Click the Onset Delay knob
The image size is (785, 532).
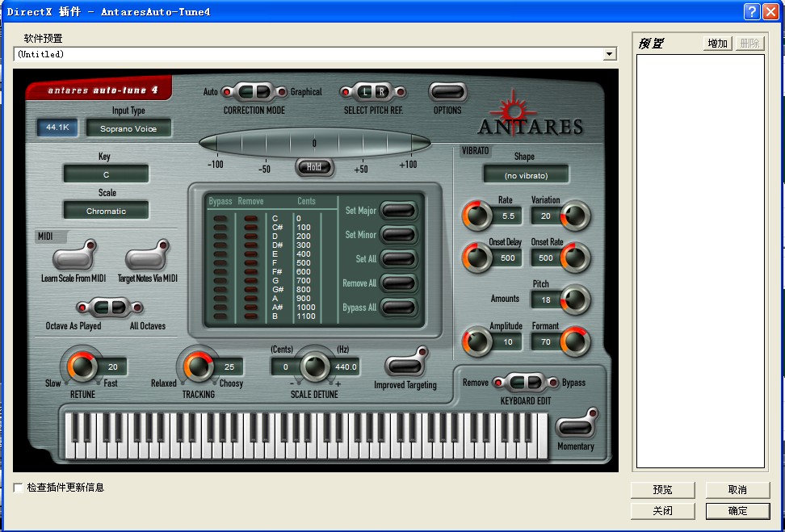(477, 258)
